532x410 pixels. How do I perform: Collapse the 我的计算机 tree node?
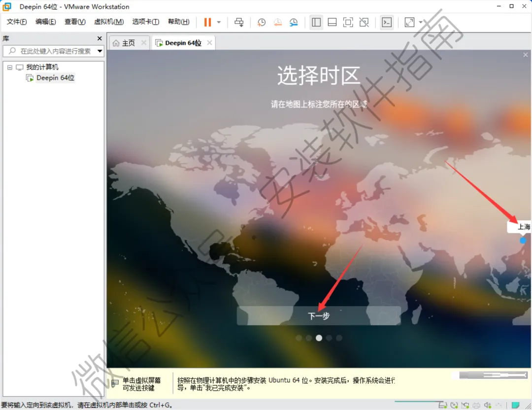pos(10,67)
